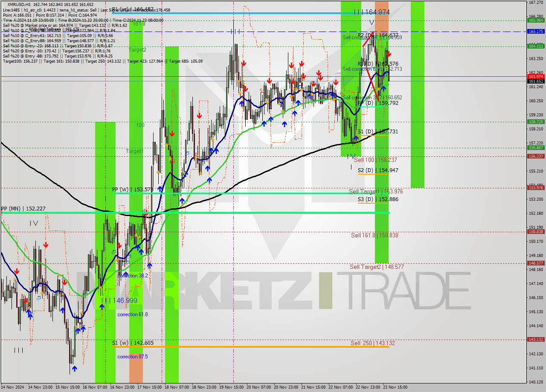The height and width of the screenshot is (392, 546).
Task: Click the 167.270 top axis value
Action: (x=536, y=2)
